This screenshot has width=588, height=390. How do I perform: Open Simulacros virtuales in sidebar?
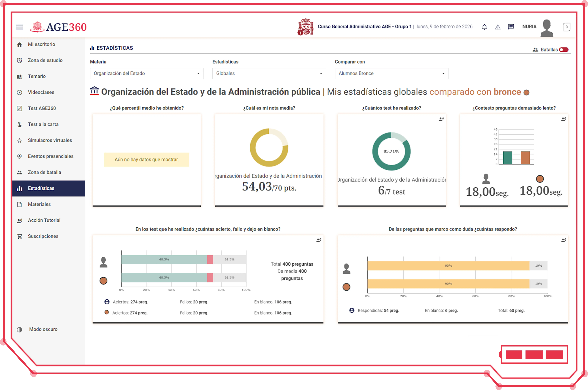click(x=50, y=140)
